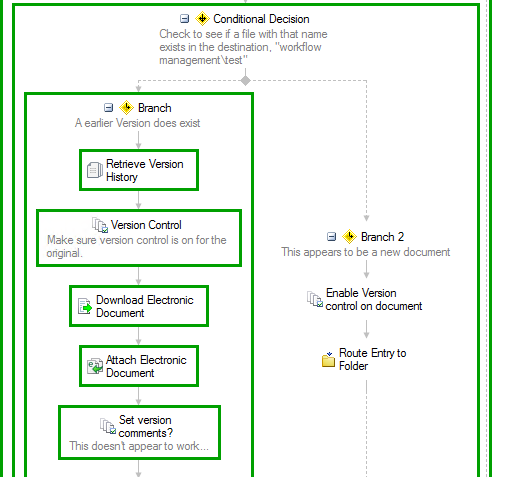Click the gray diamond connector under Conditional Decision
Viewport: 519px width, 477px height.
(x=246, y=80)
